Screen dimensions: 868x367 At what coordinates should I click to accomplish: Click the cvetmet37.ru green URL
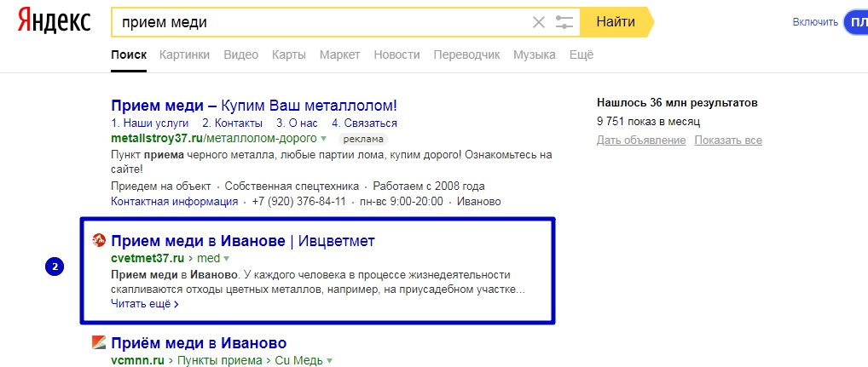point(148,258)
